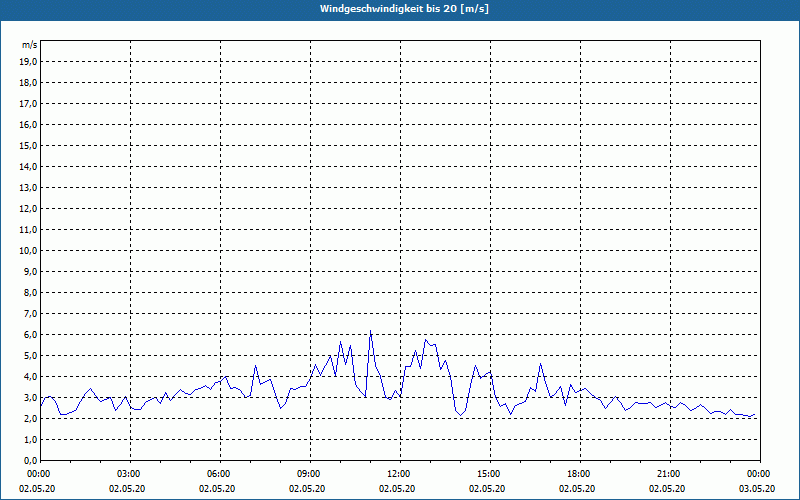The height and width of the screenshot is (500, 800).
Task: Click the "13,0" y-axis label
Action: pos(28,188)
